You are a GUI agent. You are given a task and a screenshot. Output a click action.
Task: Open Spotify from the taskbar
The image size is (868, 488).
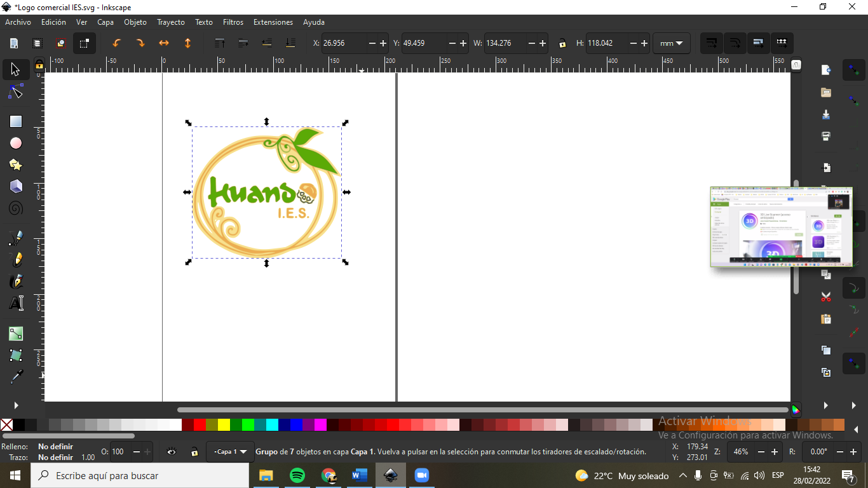tap(297, 475)
